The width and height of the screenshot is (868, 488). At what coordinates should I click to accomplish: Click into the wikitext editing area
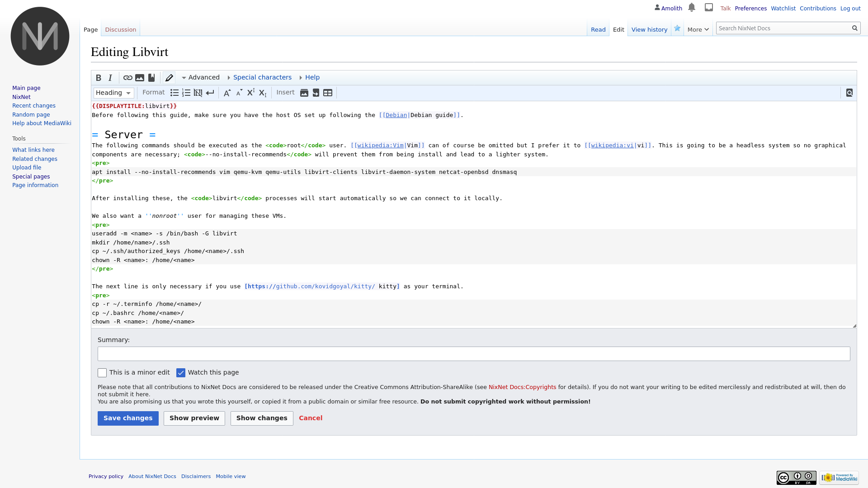tap(474, 214)
